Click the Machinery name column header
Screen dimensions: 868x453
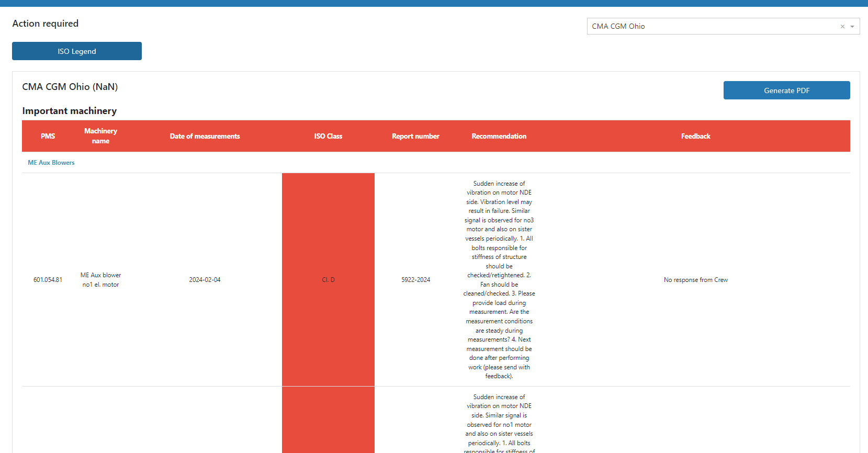100,136
